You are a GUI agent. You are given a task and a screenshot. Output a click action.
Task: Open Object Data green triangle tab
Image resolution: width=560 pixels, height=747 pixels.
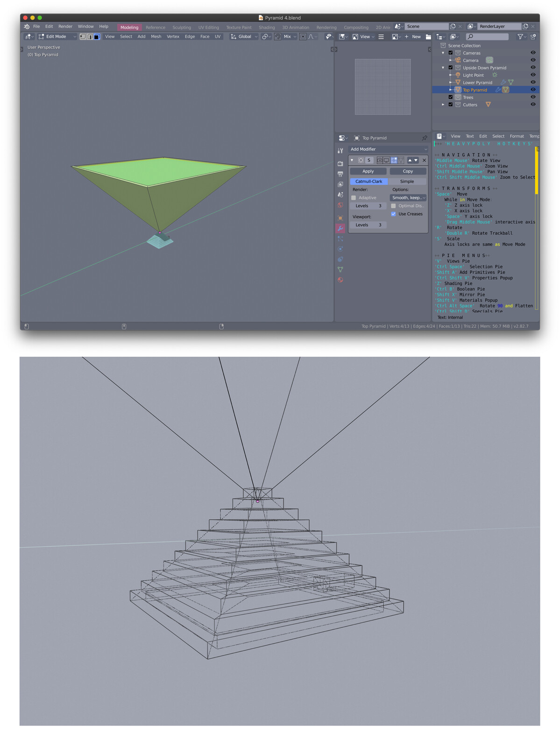point(340,269)
